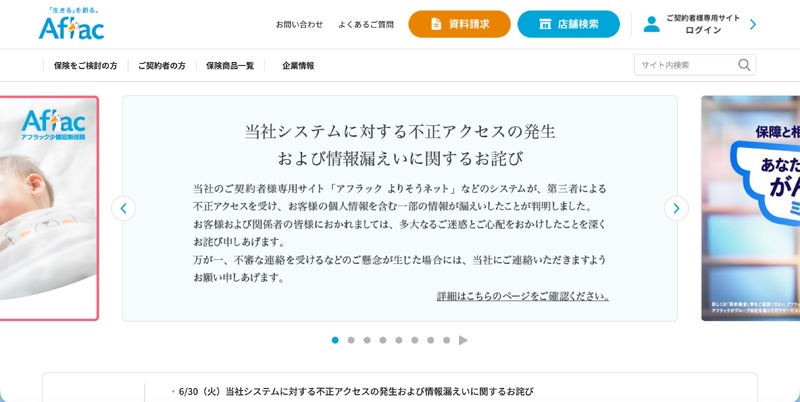Click the magnifier search icon

744,65
